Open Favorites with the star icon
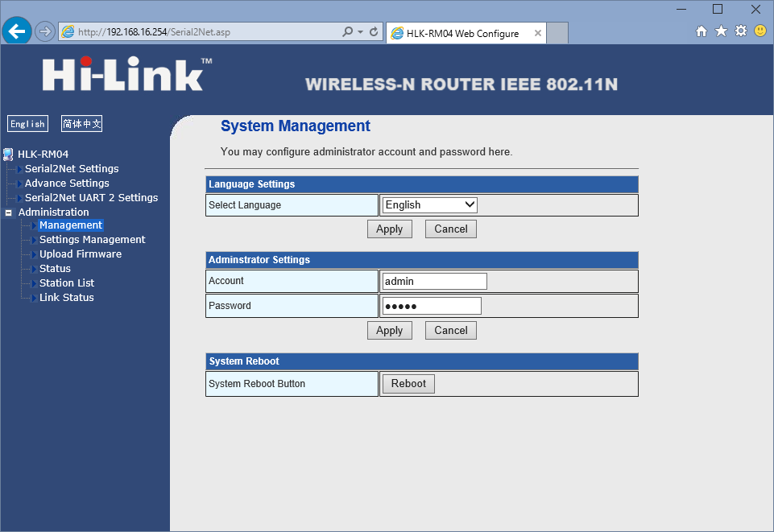This screenshot has height=532, width=774. pyautogui.click(x=721, y=31)
